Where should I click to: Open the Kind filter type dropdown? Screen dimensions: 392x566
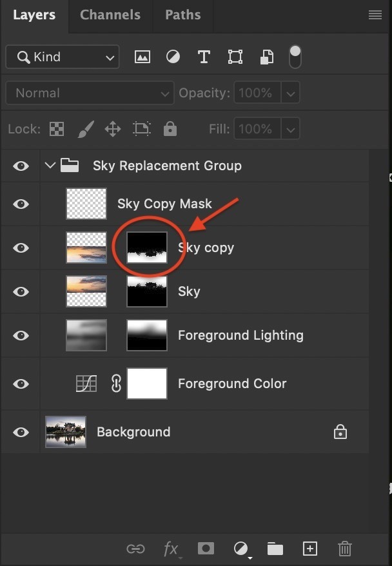click(x=63, y=57)
